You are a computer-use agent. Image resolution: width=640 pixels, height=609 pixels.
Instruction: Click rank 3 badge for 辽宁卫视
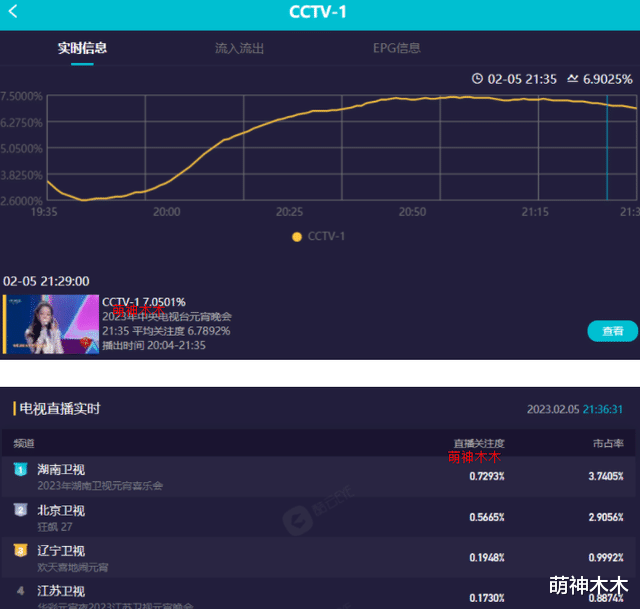[20, 550]
